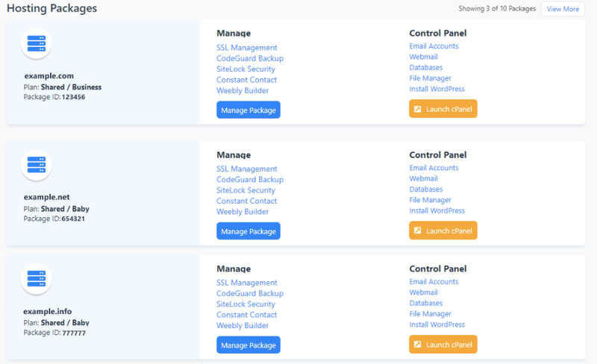
Task: Open Webmail for example.net
Action: (423, 178)
